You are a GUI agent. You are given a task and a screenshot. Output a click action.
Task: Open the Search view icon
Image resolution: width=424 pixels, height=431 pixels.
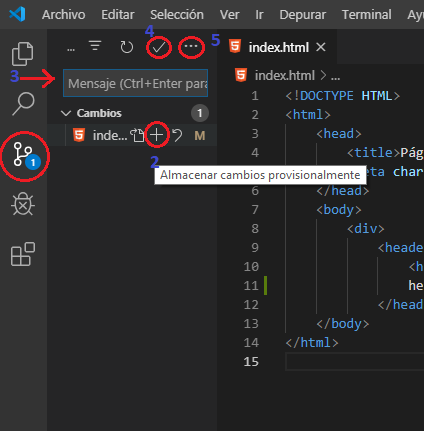tap(23, 104)
